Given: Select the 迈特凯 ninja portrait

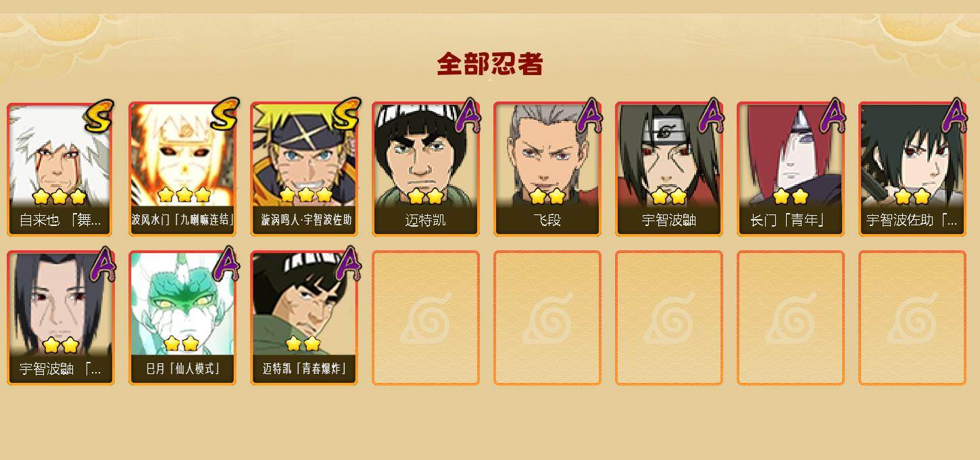Looking at the screenshot, I should 426,169.
